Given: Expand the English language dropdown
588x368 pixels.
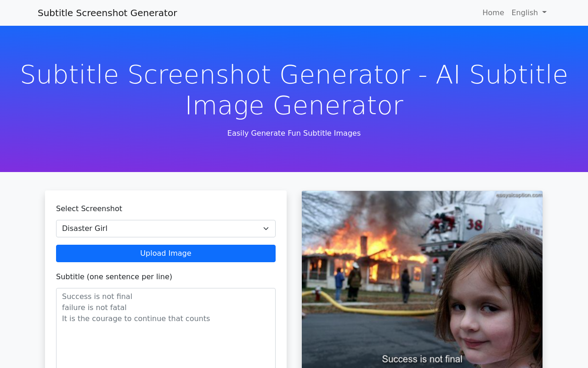Looking at the screenshot, I should pos(529,13).
